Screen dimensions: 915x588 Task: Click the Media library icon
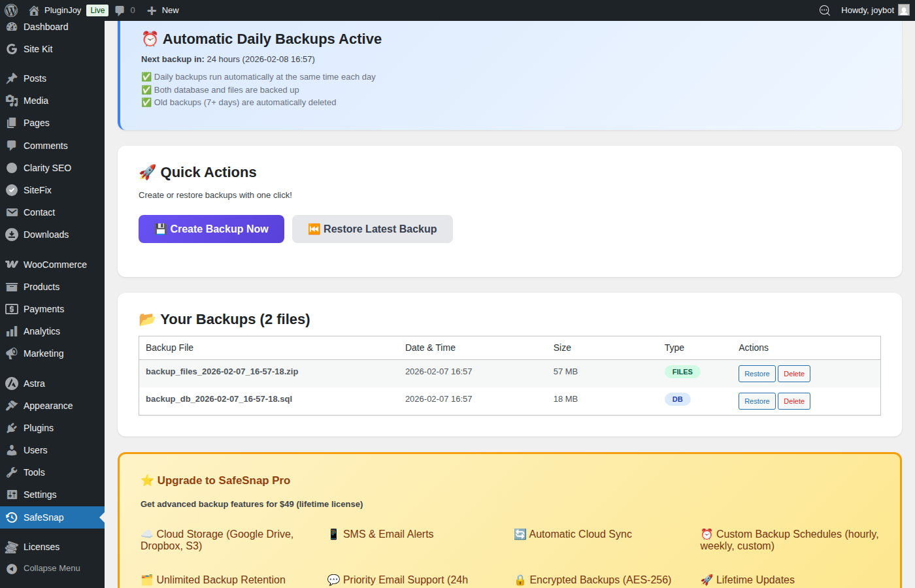(12, 101)
